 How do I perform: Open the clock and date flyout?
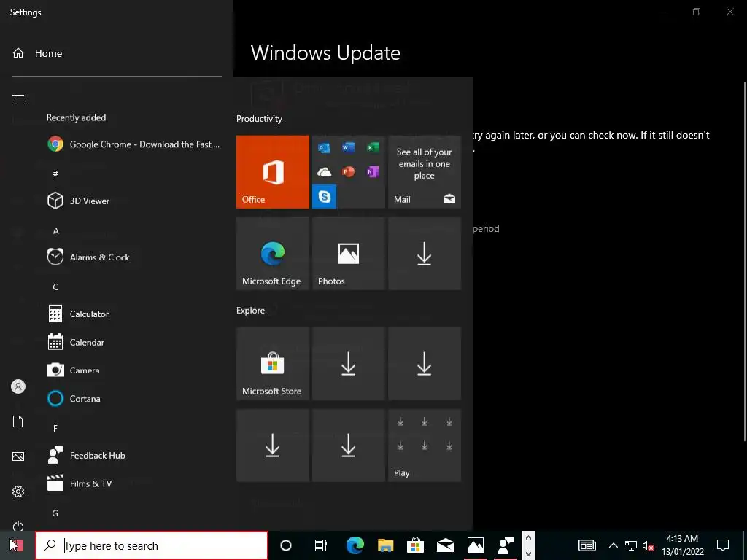click(683, 545)
